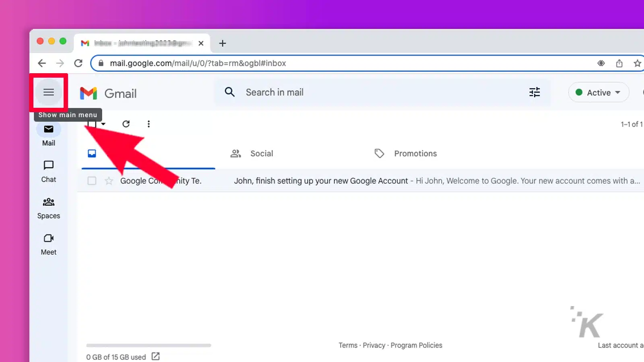Open Chat from the sidebar
644x362 pixels.
(49, 172)
